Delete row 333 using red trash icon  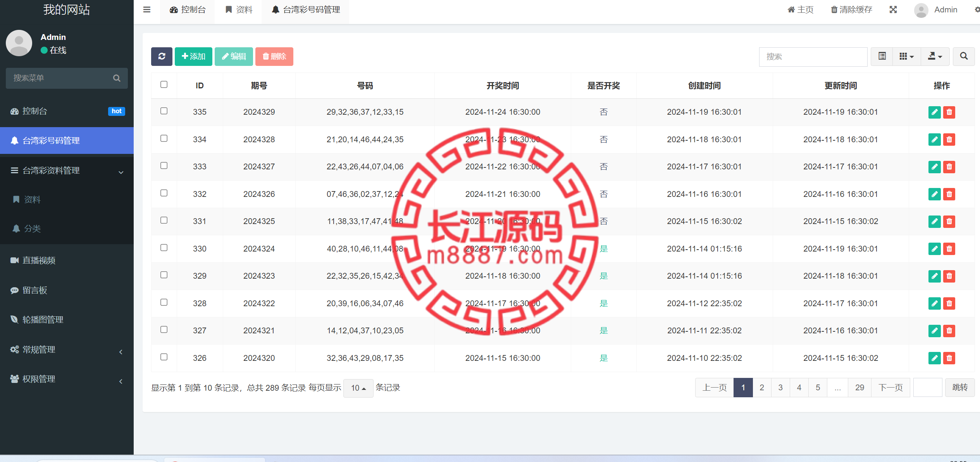pyautogui.click(x=949, y=167)
